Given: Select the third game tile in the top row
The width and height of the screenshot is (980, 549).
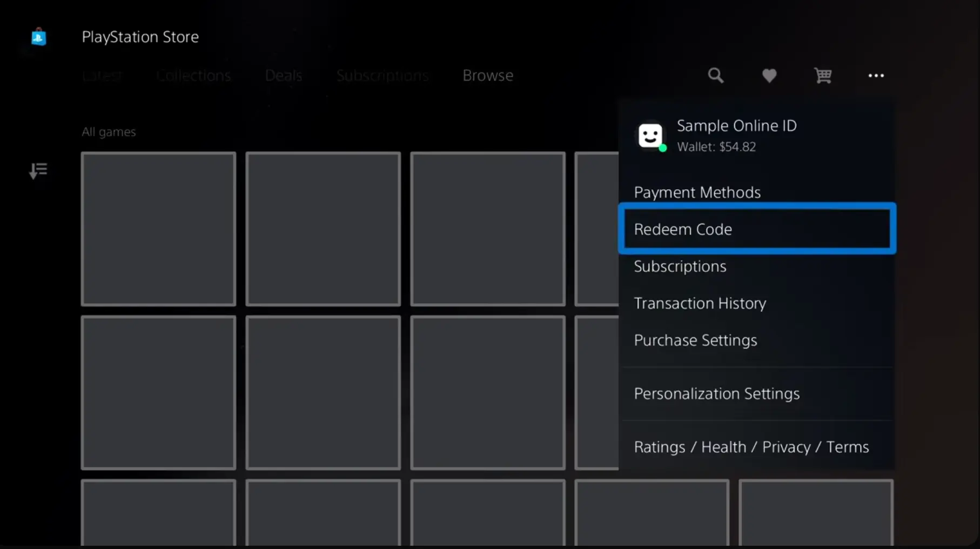Looking at the screenshot, I should pyautogui.click(x=488, y=229).
